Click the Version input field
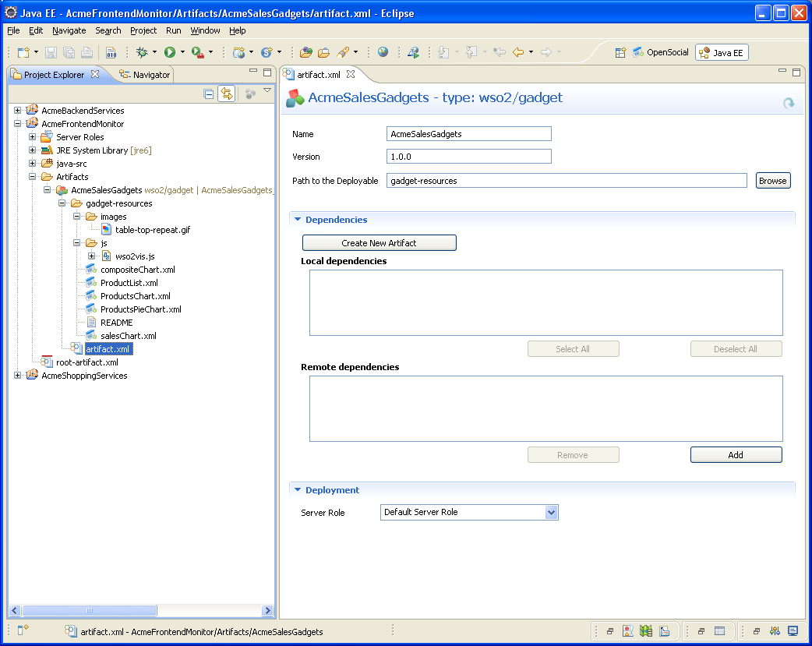 [468, 157]
